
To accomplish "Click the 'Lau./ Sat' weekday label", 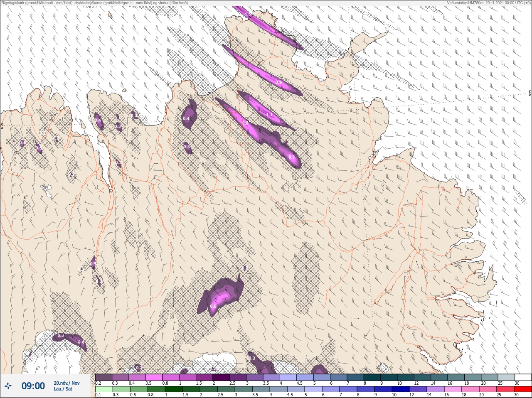I will (x=63, y=389).
